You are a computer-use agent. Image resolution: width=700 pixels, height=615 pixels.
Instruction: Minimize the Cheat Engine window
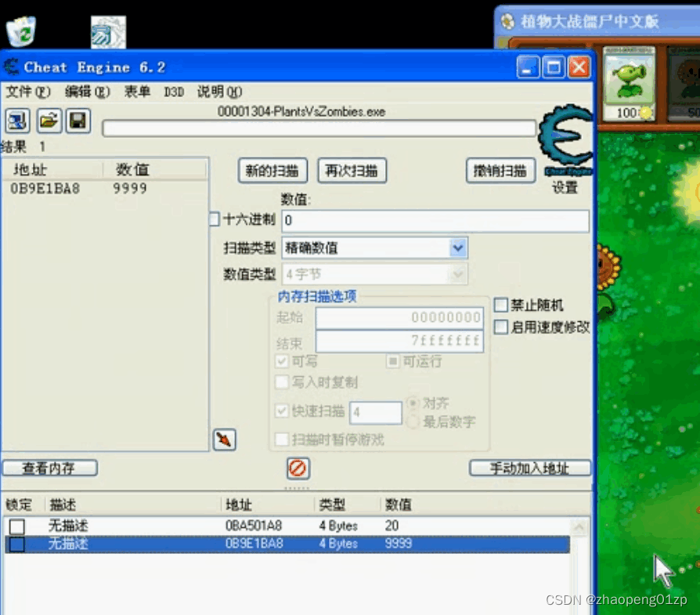pyautogui.click(x=528, y=68)
